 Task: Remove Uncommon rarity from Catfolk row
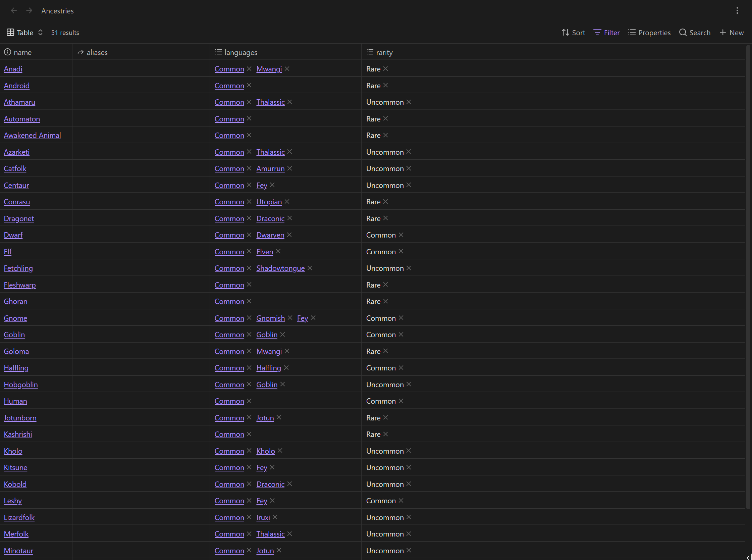click(x=409, y=168)
